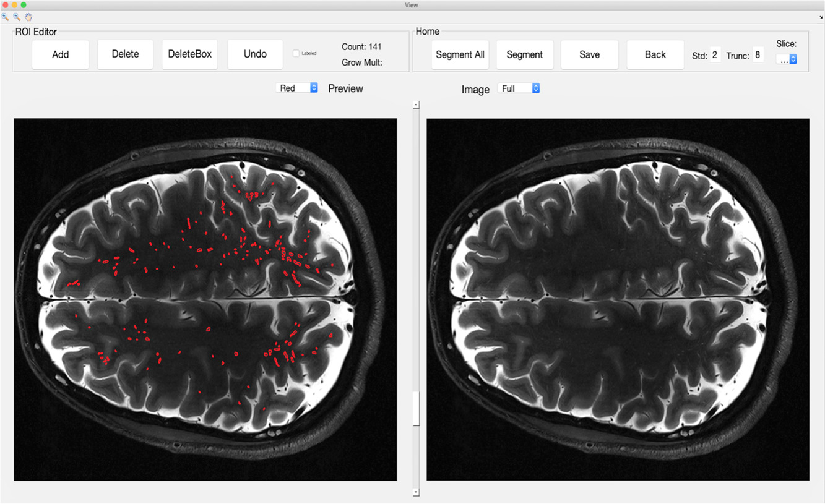Viewport: 825px width, 504px height.
Task: Click the Segment button
Action: click(525, 54)
